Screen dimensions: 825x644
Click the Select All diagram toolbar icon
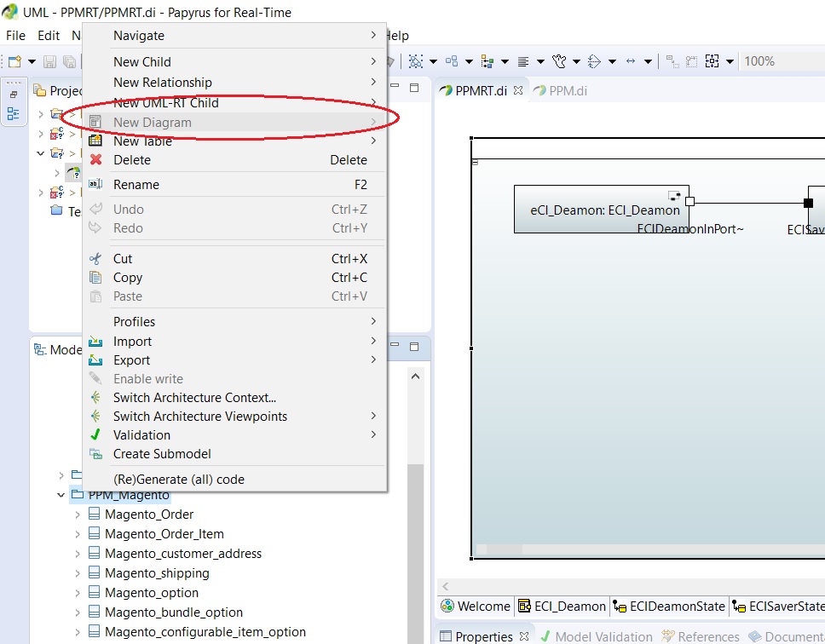coord(416,61)
